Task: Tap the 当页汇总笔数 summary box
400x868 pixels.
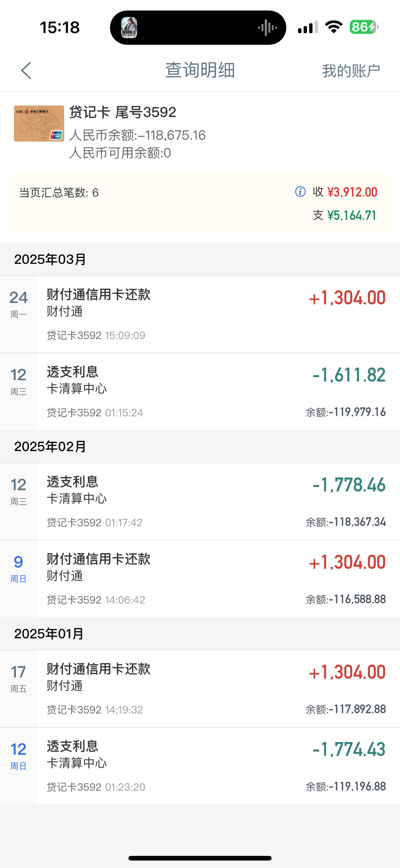Action: click(x=200, y=203)
